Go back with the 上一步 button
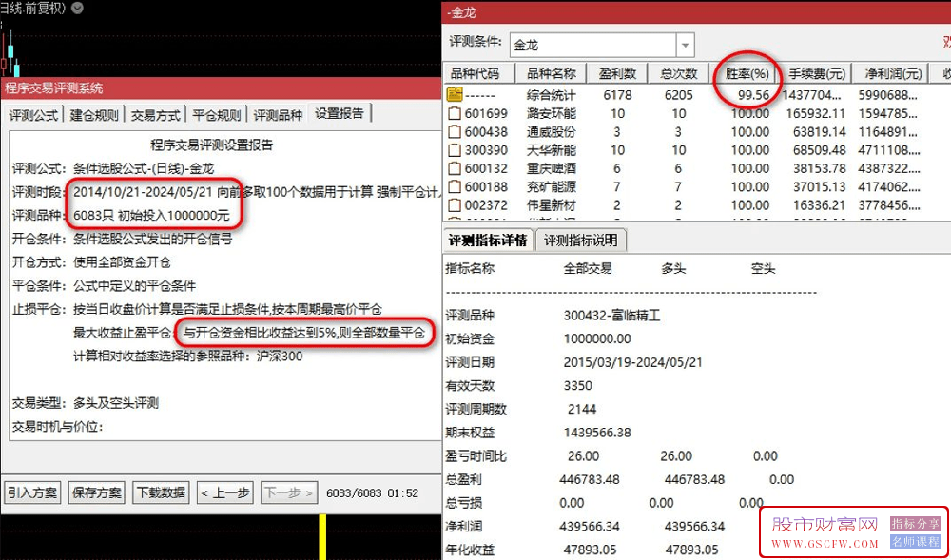Image resolution: width=951 pixels, height=560 pixels. 225,492
